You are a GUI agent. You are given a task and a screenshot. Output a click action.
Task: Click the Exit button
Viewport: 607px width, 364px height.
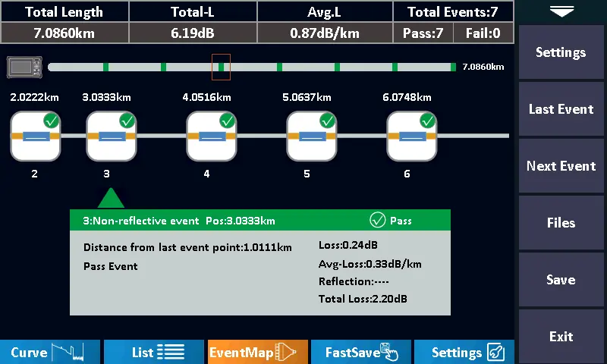click(x=561, y=337)
